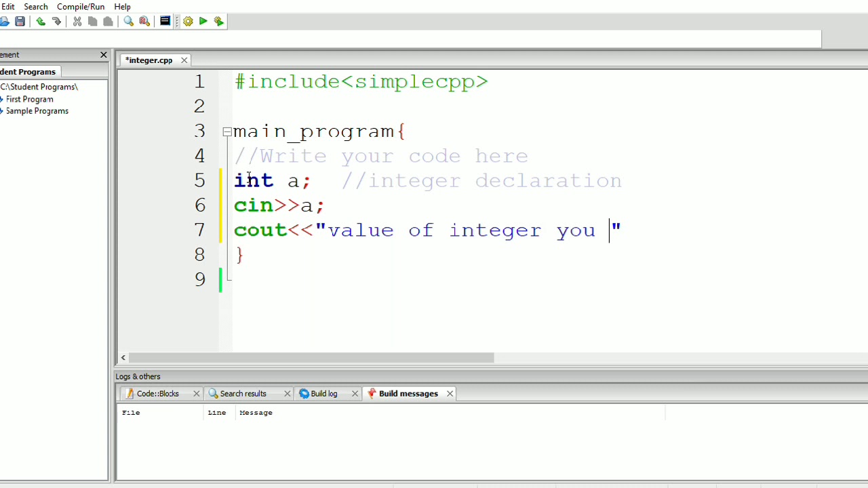Open the Edit menu
This screenshot has width=868, height=488.
pyautogui.click(x=7, y=7)
